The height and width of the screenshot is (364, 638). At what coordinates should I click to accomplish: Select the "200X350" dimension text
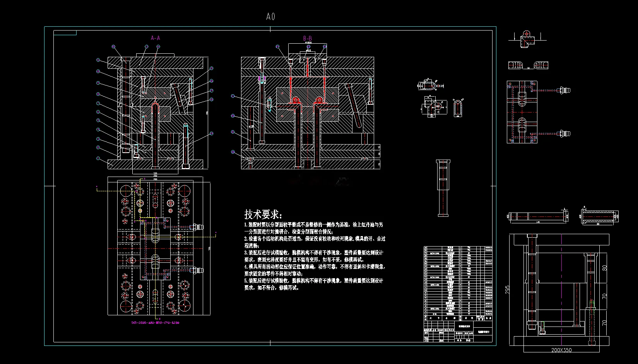tap(561, 350)
